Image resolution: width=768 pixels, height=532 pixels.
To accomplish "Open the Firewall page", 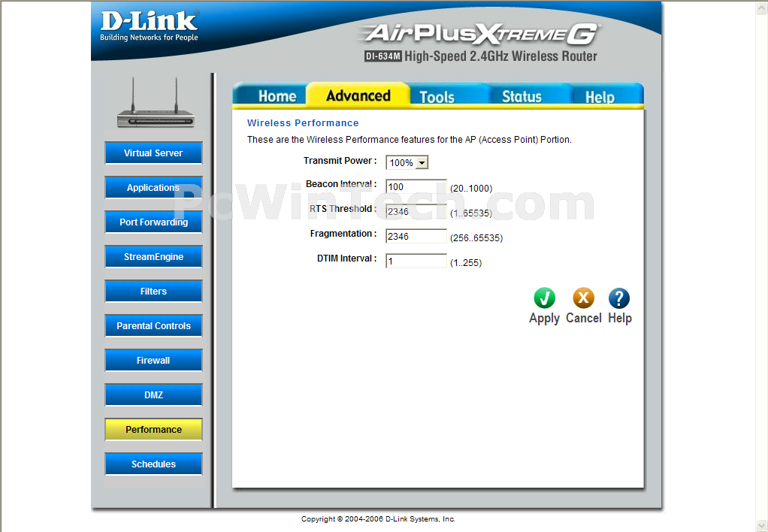I will pos(153,360).
